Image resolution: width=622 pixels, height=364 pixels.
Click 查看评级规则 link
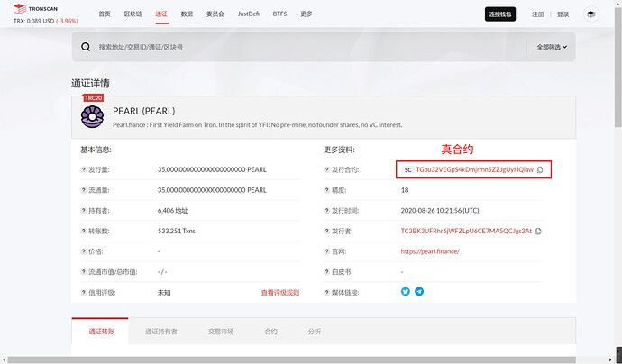coord(280,293)
